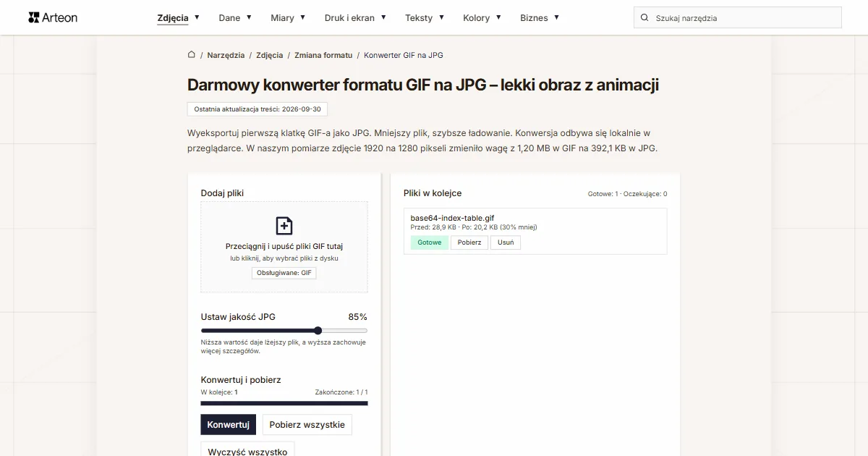The height and width of the screenshot is (456, 868).
Task: Open the Biznes menu
Action: [534, 18]
